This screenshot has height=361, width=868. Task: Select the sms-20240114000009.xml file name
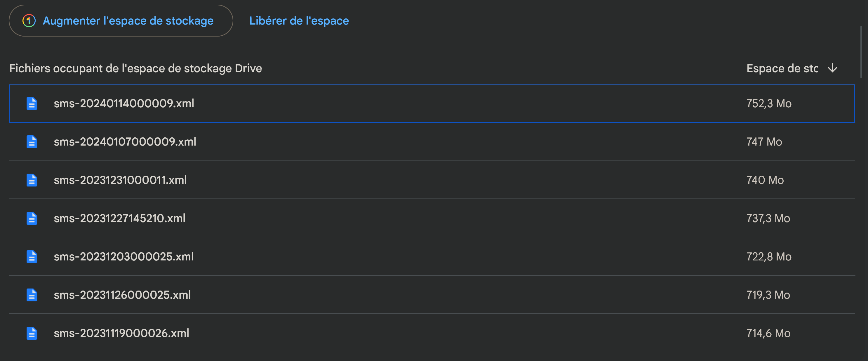(x=124, y=103)
